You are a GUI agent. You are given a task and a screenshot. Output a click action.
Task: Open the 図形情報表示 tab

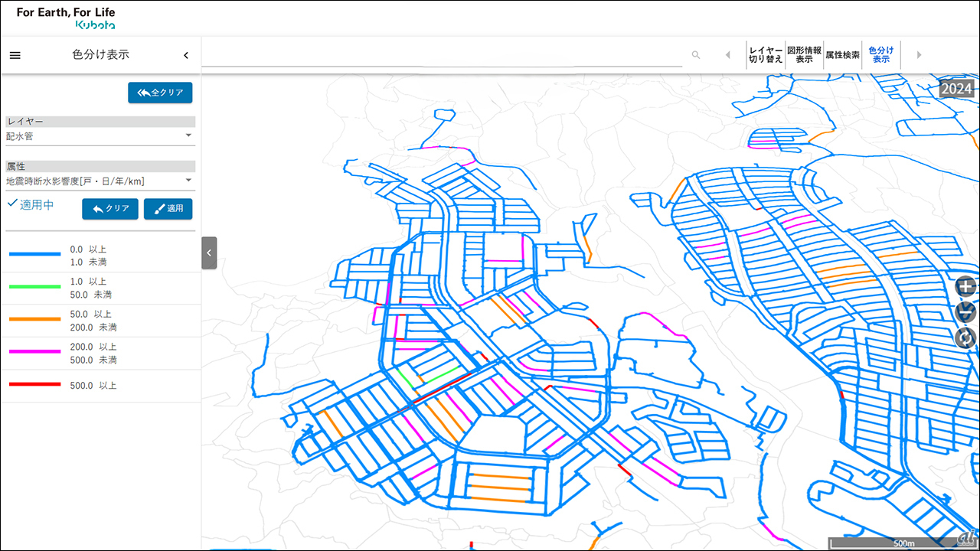point(804,55)
